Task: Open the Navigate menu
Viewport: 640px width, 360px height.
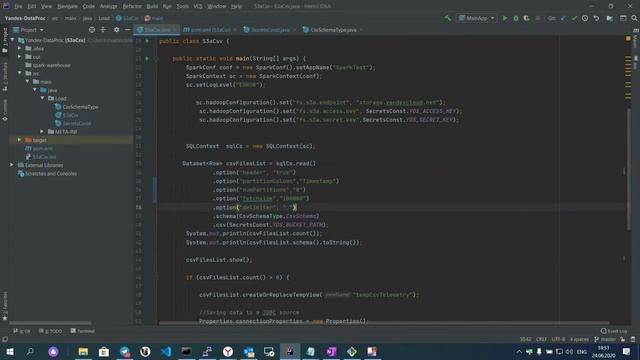Action: click(67, 7)
